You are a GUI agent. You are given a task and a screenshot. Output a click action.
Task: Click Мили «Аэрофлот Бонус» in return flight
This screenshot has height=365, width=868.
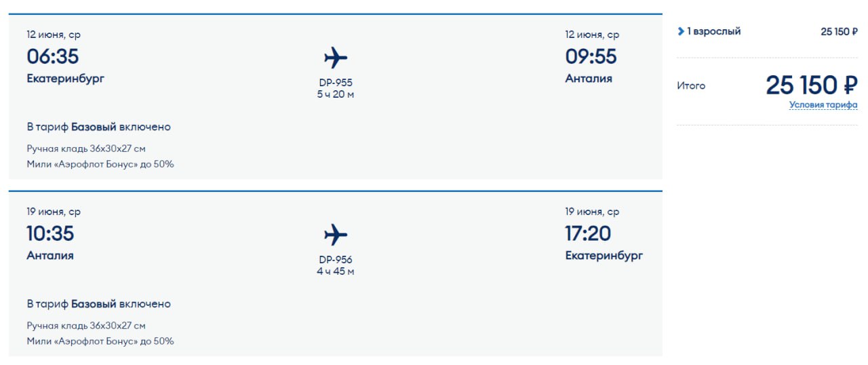click(x=100, y=341)
